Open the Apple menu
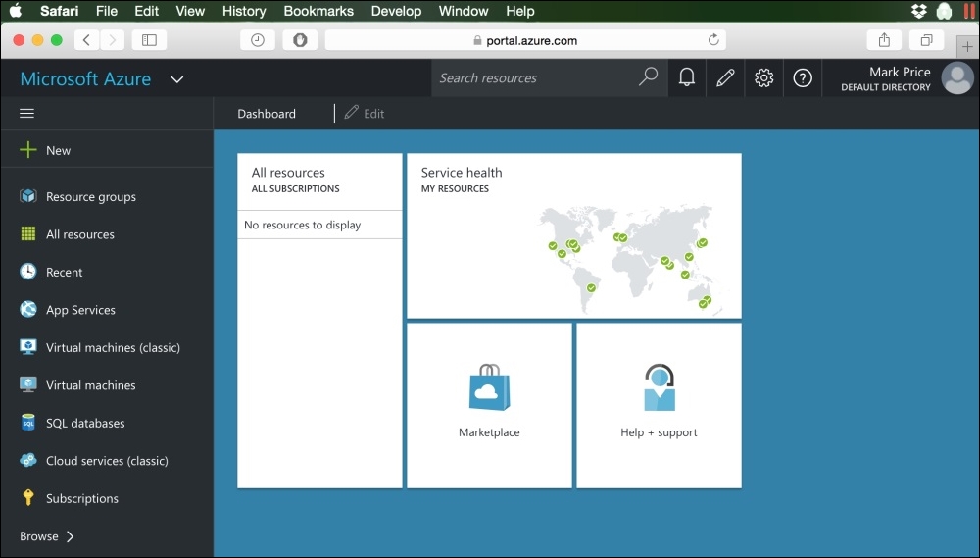 15,10
